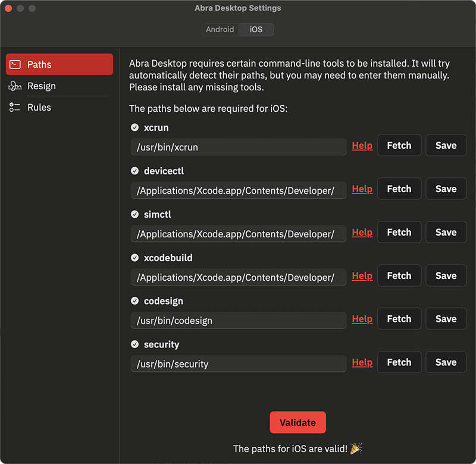This screenshot has height=464, width=476.
Task: Close the settings window with red button
Action: coord(8,8)
